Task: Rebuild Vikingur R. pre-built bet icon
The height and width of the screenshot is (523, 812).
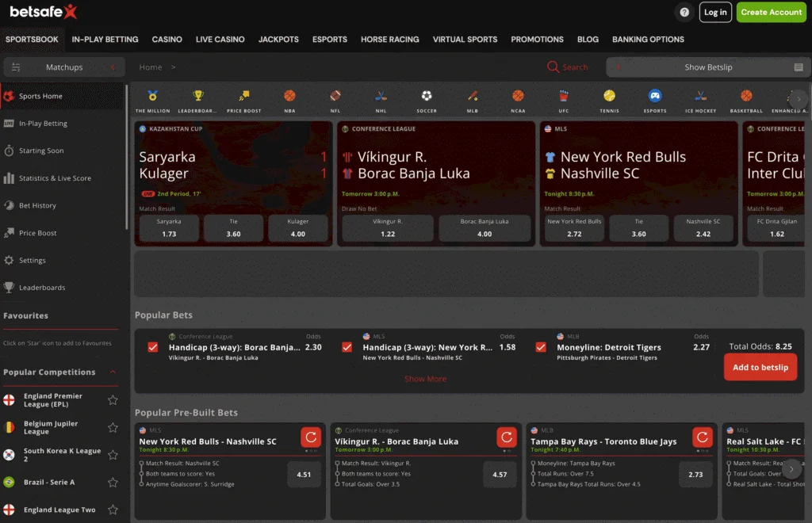Action: coord(507,437)
